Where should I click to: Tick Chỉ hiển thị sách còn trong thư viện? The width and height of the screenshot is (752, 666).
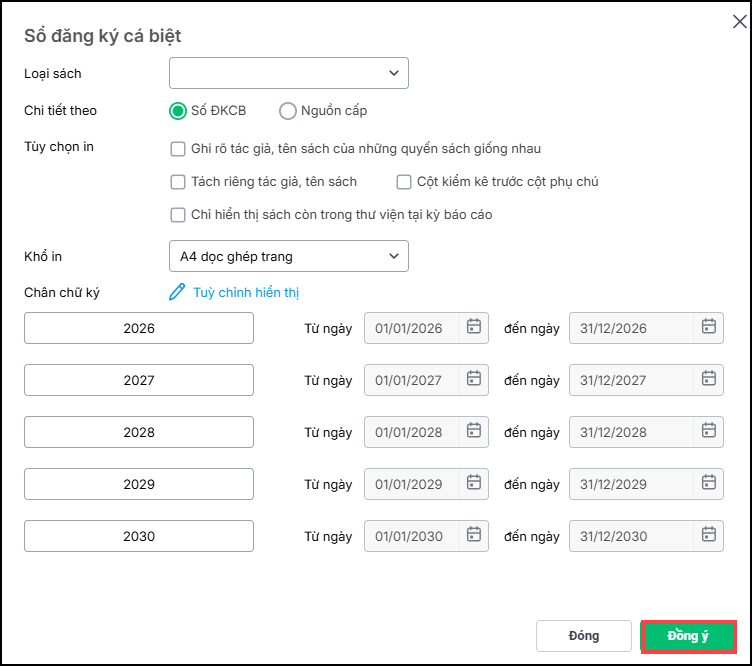[x=178, y=214]
